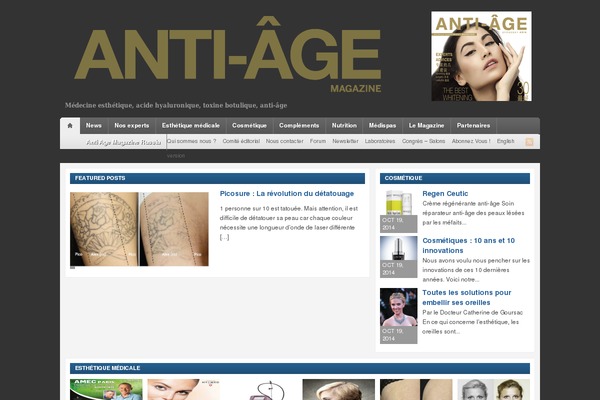This screenshot has height=400, width=600.
Task: Click the ESTHÉTIQUE MÉDICALE section header
Action: click(x=300, y=368)
